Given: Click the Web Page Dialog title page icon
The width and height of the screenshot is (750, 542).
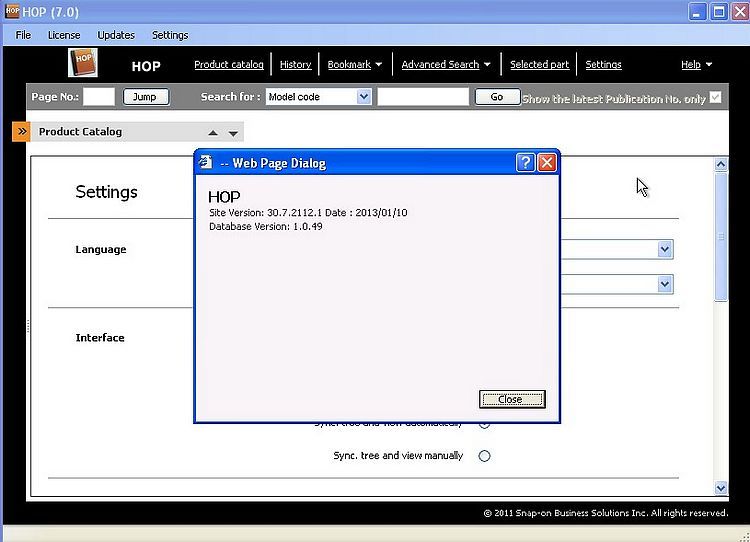Looking at the screenshot, I should click(206, 162).
